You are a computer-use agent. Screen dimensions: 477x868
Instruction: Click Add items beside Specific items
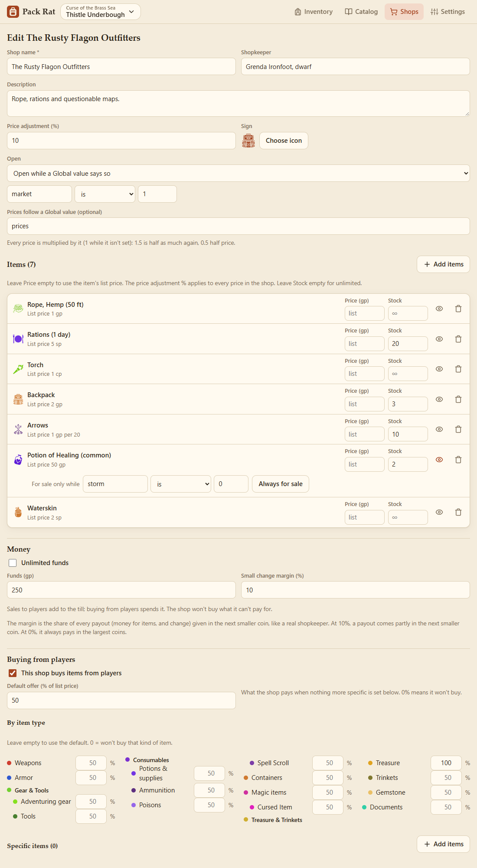point(443,844)
